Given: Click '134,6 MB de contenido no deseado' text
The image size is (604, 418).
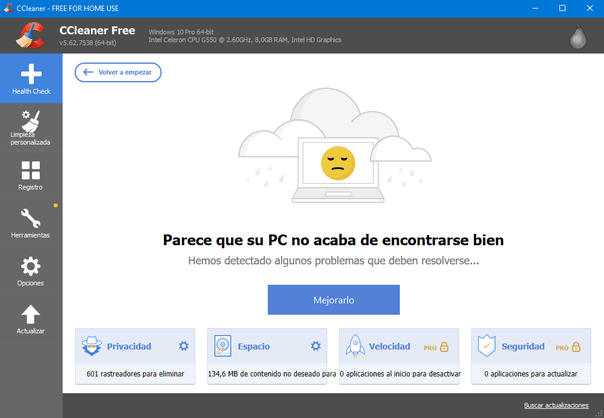Looking at the screenshot, I should click(272, 374).
